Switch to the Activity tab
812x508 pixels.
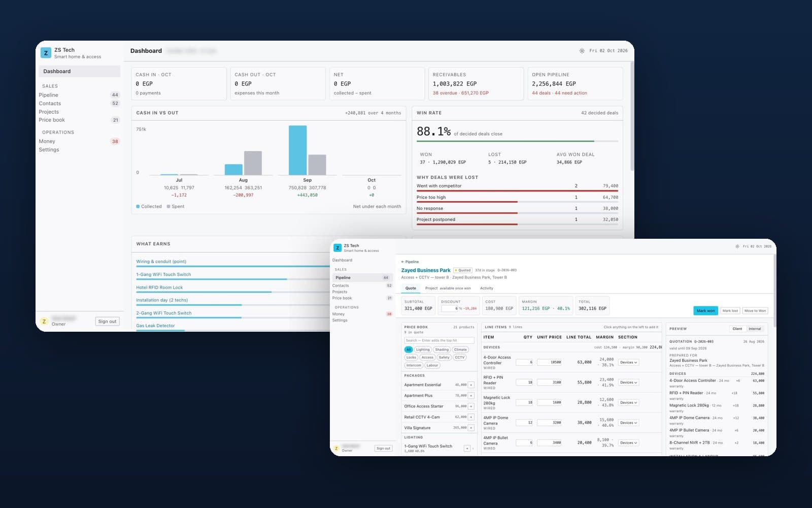[486, 288]
